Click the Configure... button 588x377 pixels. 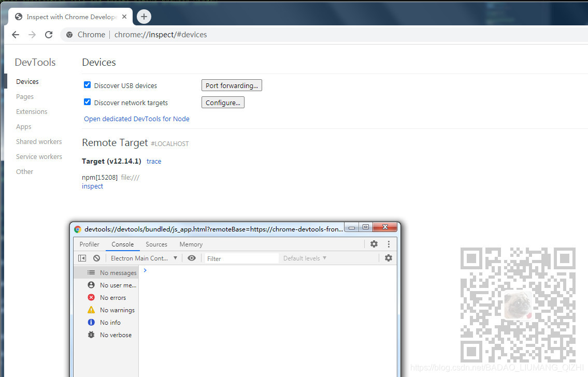(223, 103)
